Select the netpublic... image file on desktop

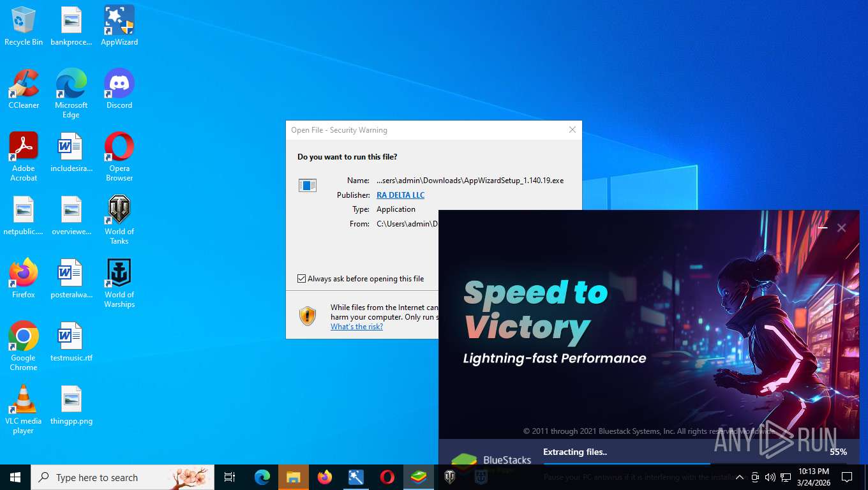point(24,216)
